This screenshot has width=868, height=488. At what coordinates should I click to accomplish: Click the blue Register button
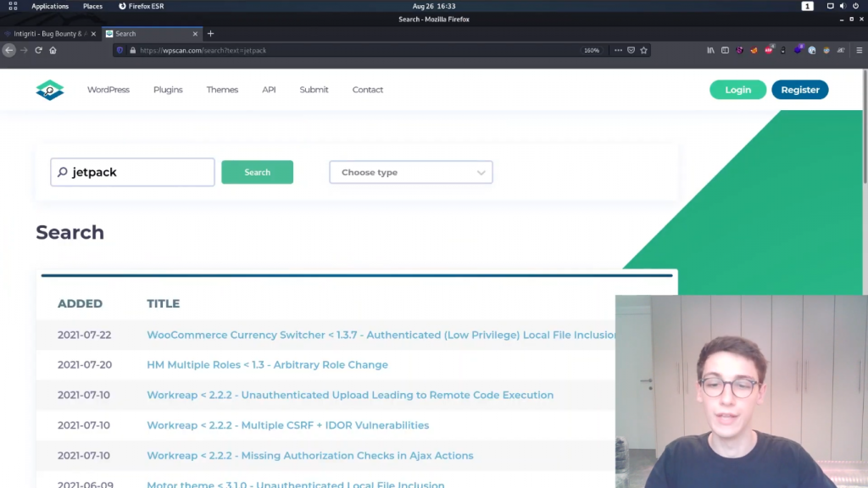point(800,90)
